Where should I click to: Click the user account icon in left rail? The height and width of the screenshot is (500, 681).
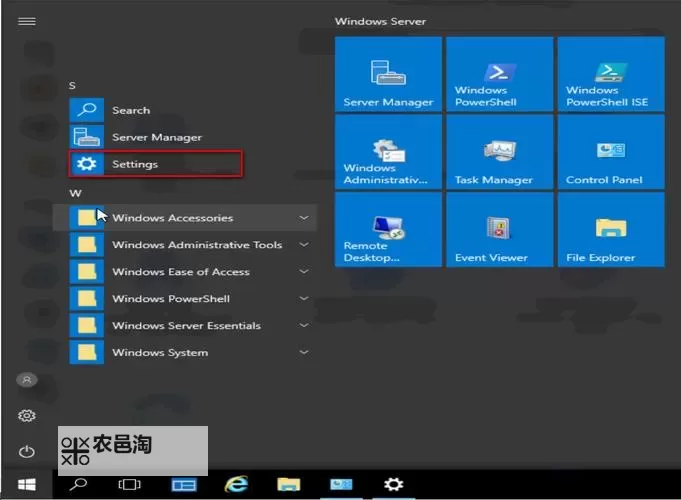(26, 380)
